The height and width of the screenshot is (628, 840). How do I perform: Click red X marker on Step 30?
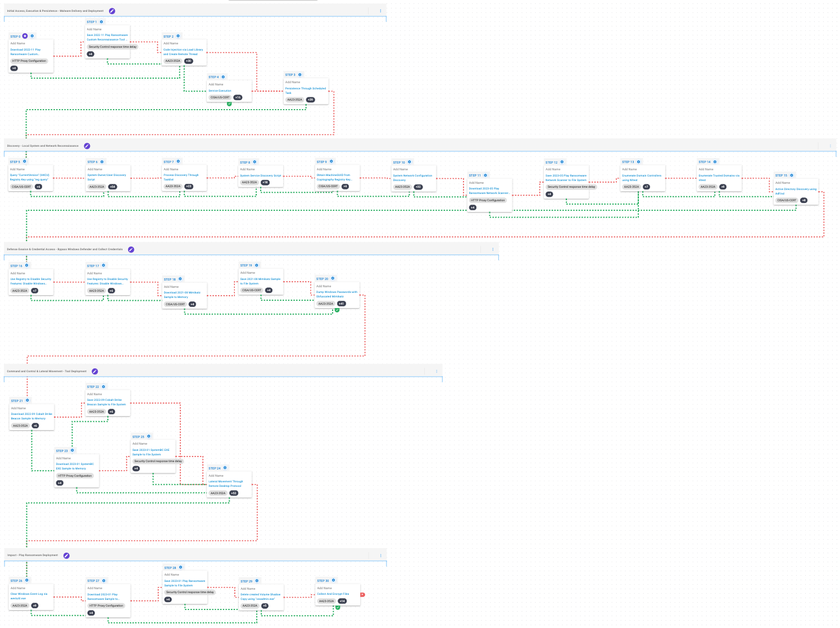362,594
